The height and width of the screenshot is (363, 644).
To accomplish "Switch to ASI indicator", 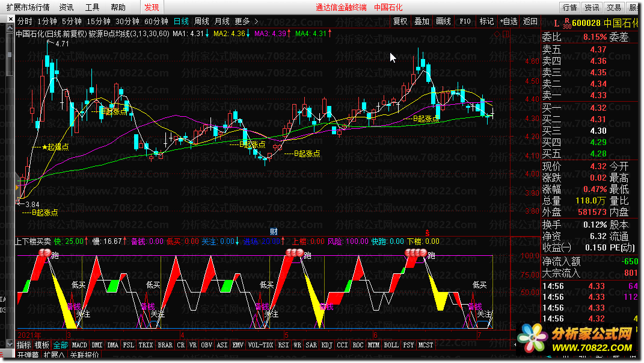I will 222,346.
